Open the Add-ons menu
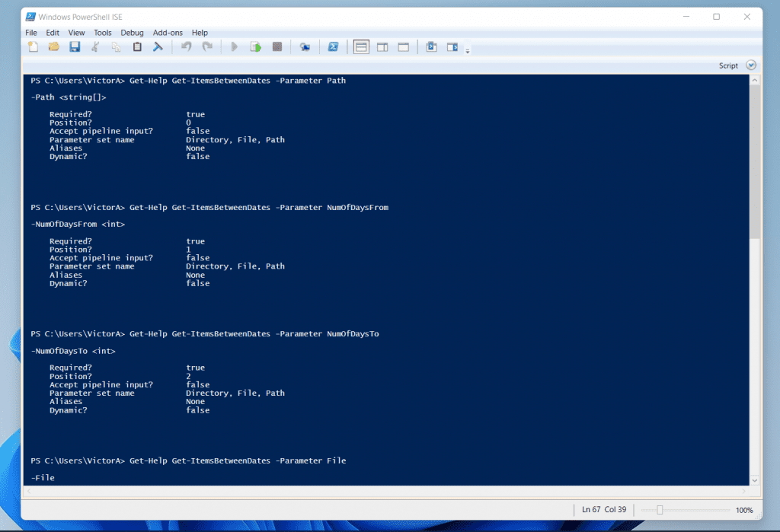This screenshot has height=532, width=780. pyautogui.click(x=168, y=32)
